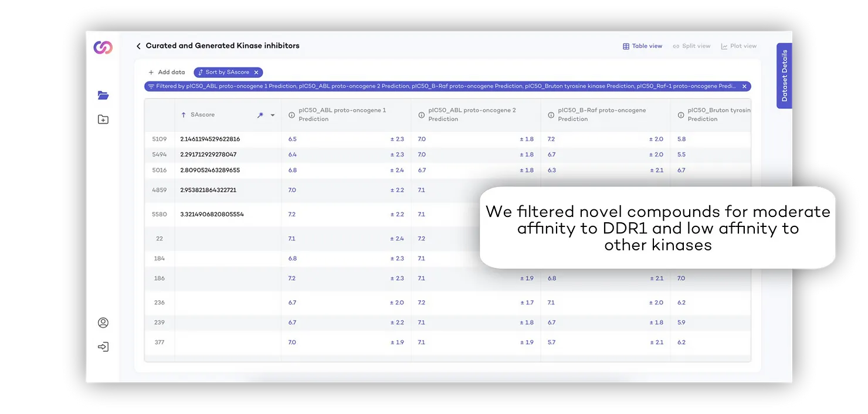This screenshot has width=868, height=414.
Task: Select row index 5580
Action: [x=160, y=214]
